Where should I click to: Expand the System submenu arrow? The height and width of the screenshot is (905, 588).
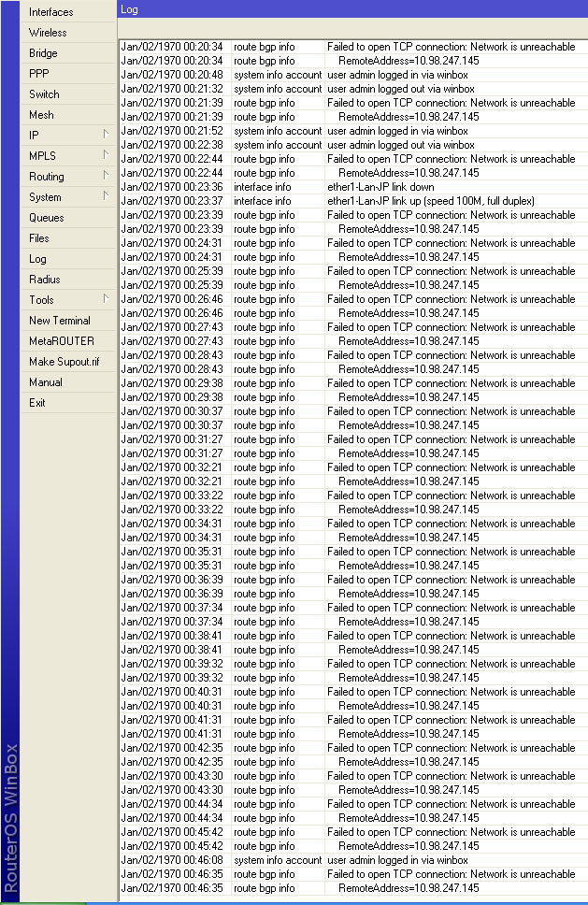106,196
